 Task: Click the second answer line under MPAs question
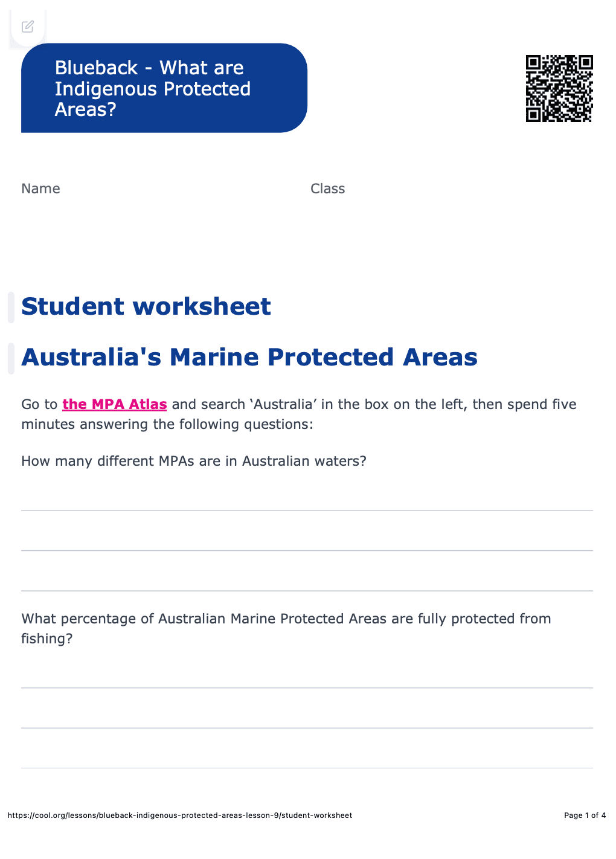pos(307,550)
